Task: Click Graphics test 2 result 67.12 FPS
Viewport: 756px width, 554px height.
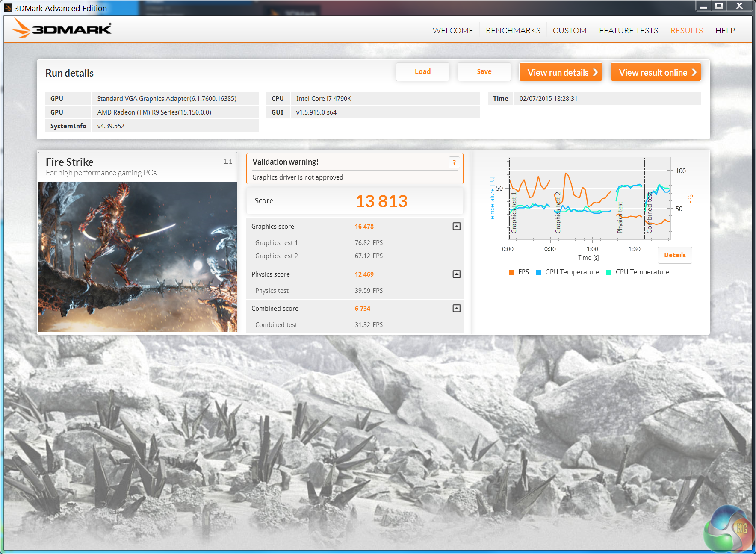Action: [x=369, y=256]
